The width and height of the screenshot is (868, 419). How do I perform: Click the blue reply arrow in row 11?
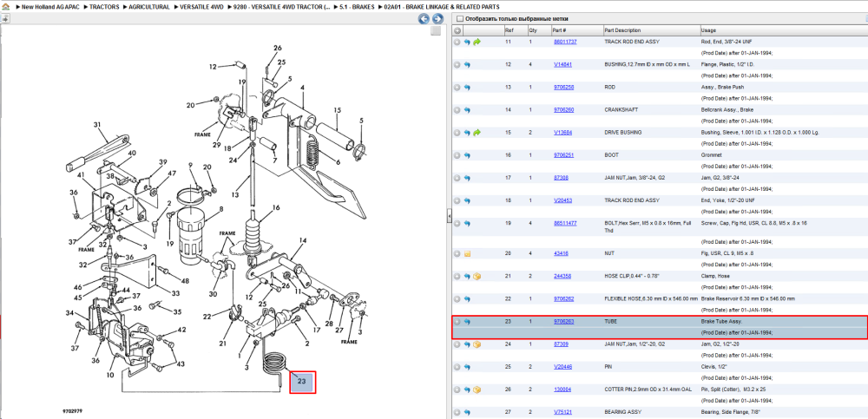coord(467,42)
